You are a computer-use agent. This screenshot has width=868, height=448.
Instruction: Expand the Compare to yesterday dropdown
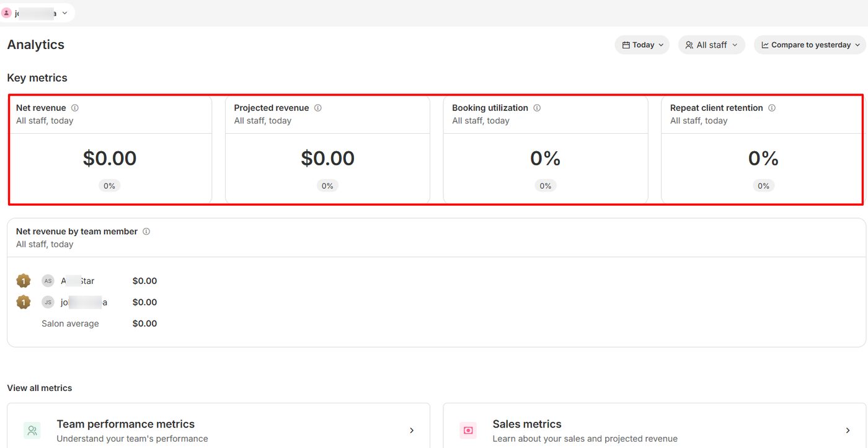[810, 45]
